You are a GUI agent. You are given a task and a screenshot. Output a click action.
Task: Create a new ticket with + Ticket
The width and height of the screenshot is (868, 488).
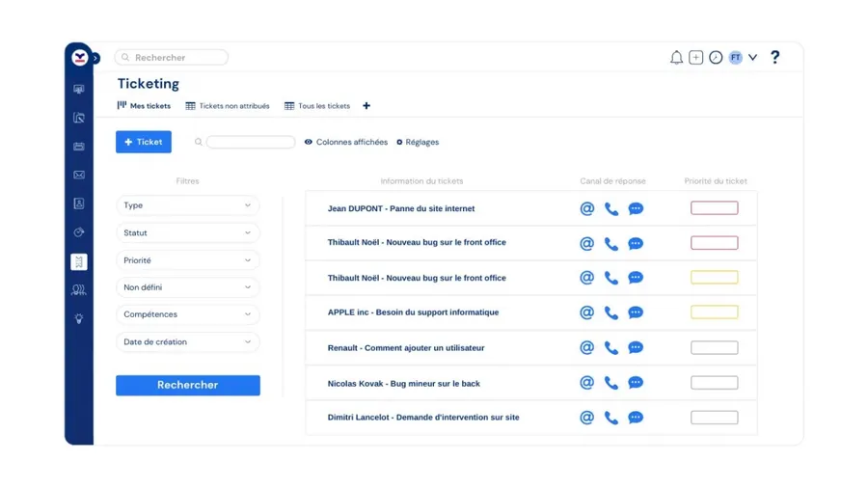144,142
